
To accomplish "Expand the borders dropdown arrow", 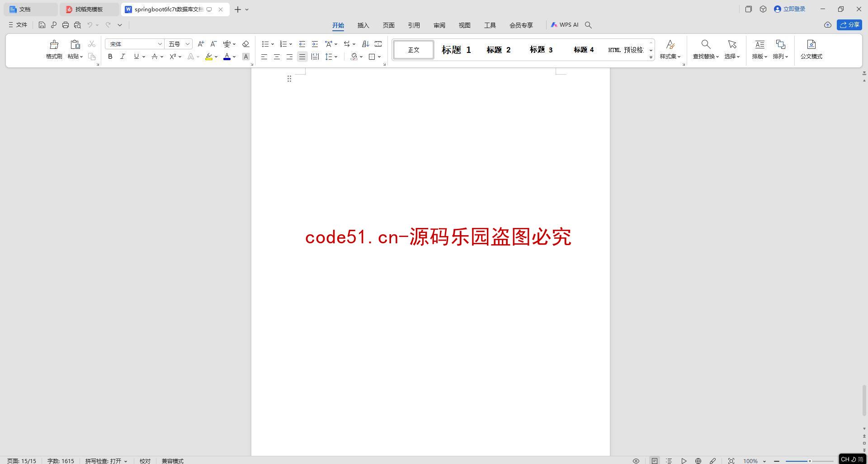I will coord(379,57).
